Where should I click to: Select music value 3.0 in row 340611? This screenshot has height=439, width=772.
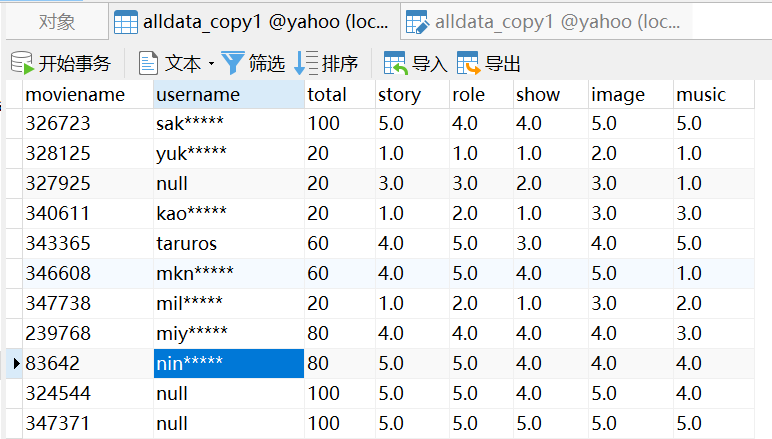pyautogui.click(x=714, y=214)
